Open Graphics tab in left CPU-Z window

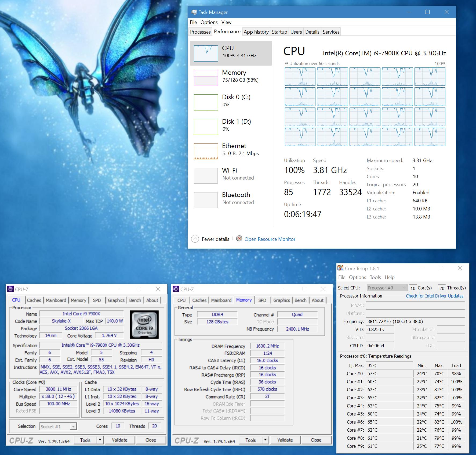pyautogui.click(x=116, y=300)
